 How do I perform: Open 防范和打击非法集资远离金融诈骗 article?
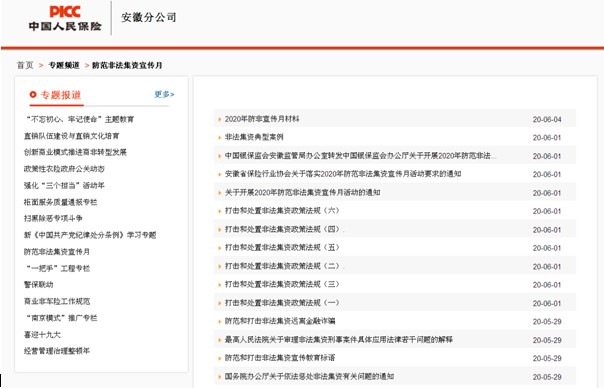click(280, 321)
